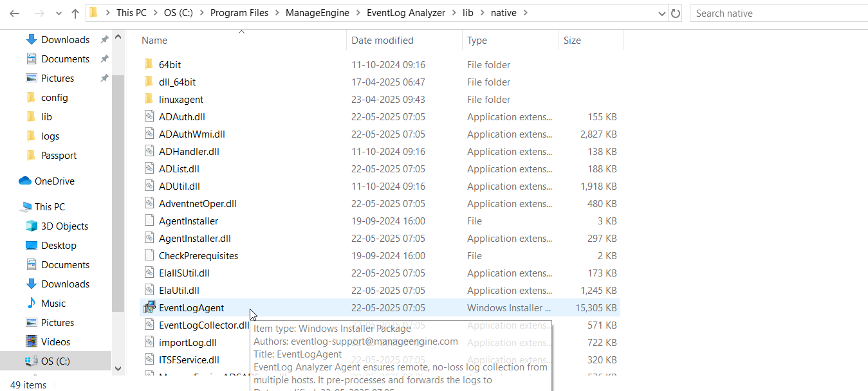The image size is (868, 391).
Task: Click the importLog.dll file icon
Action: pyautogui.click(x=149, y=343)
